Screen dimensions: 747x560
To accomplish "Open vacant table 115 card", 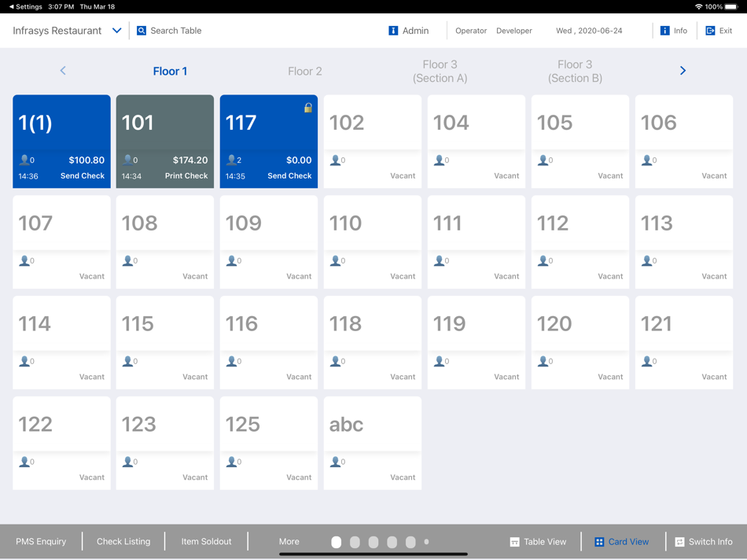I will pyautogui.click(x=165, y=343).
